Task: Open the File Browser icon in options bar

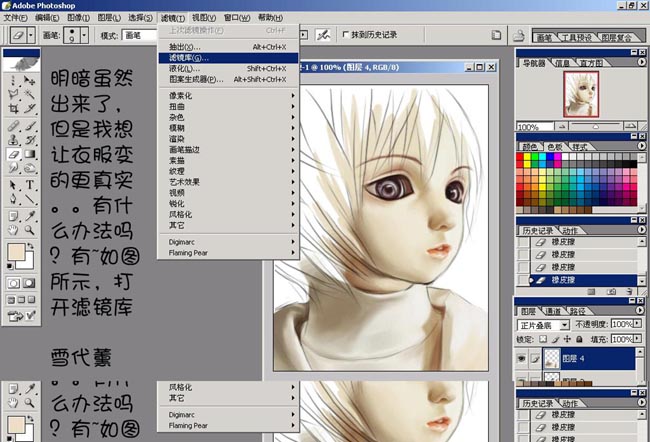Action: point(517,35)
